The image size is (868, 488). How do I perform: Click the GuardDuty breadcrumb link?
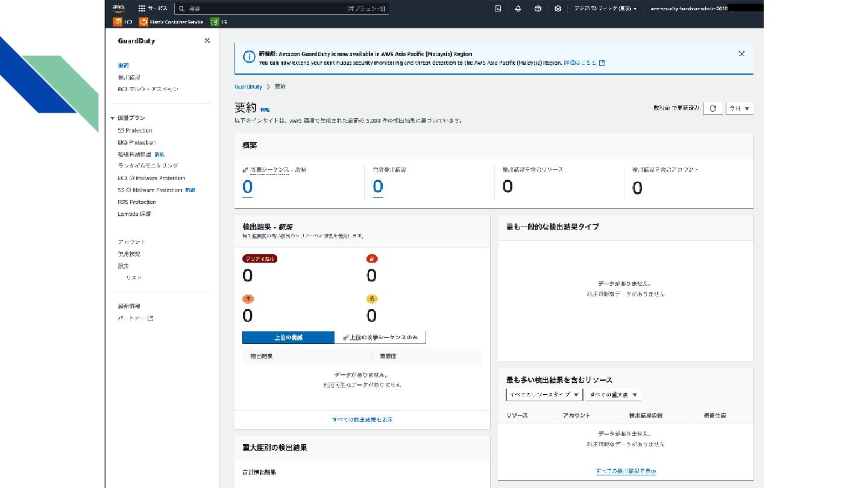point(248,87)
